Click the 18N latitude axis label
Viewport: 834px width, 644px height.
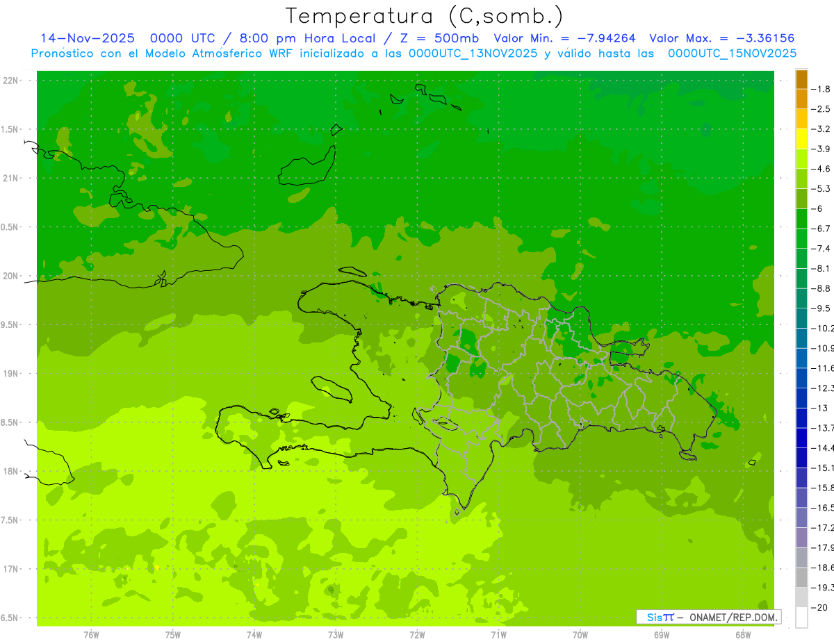click(x=10, y=472)
